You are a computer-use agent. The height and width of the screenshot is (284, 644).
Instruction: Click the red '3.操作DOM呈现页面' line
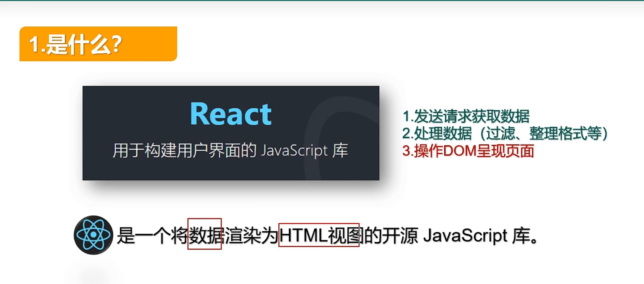468,151
